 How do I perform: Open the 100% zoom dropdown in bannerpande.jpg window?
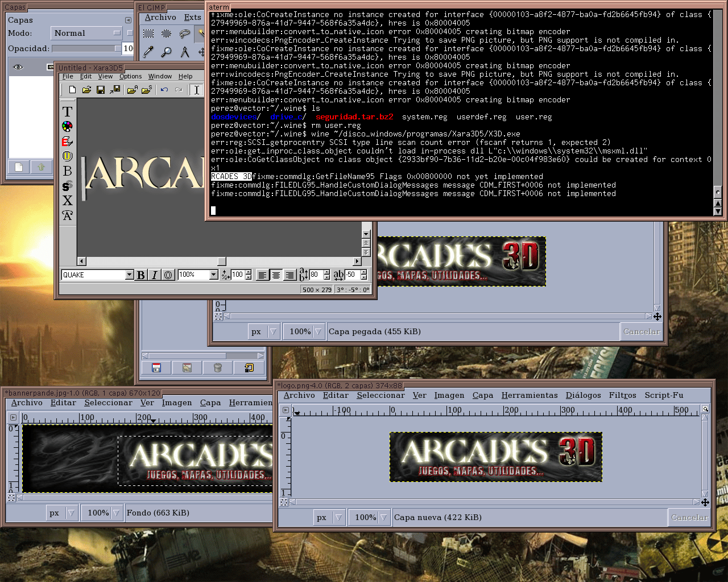pyautogui.click(x=102, y=513)
